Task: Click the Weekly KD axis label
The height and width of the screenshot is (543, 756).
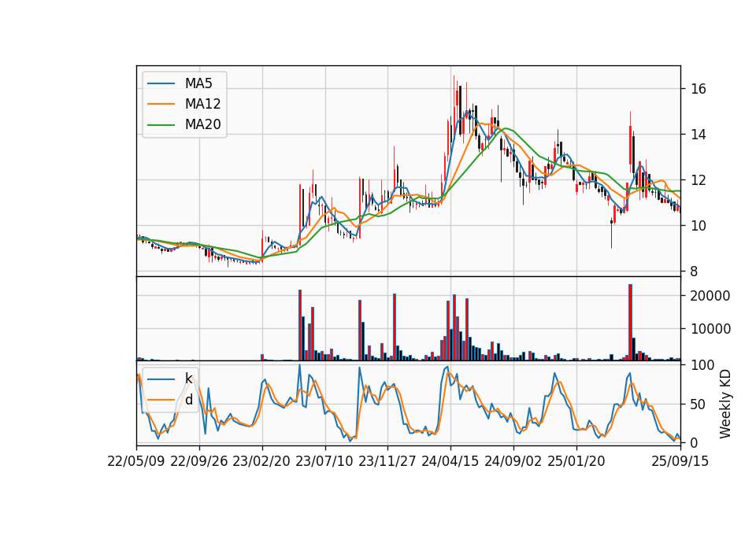Action: click(724, 404)
